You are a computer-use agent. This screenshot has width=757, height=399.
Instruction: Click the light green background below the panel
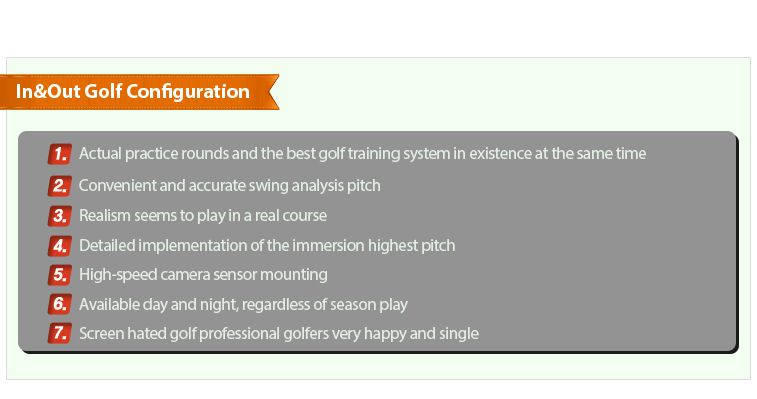378,366
